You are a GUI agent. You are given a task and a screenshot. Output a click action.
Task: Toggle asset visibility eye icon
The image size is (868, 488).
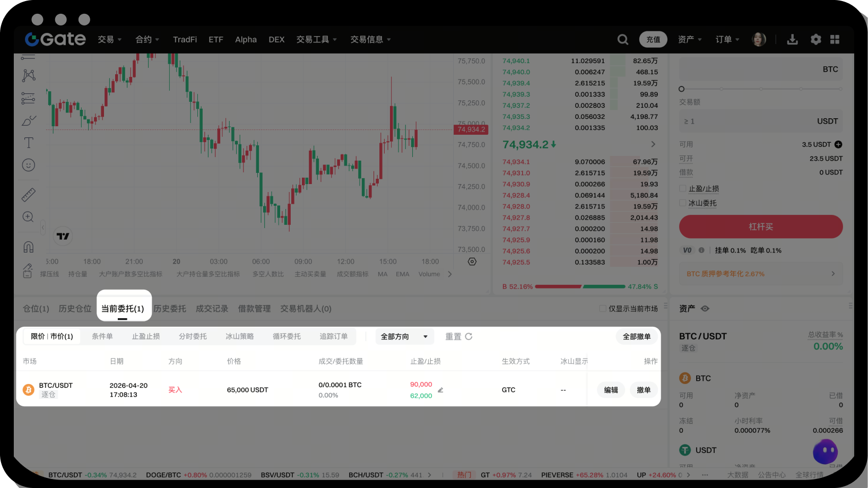(x=705, y=309)
